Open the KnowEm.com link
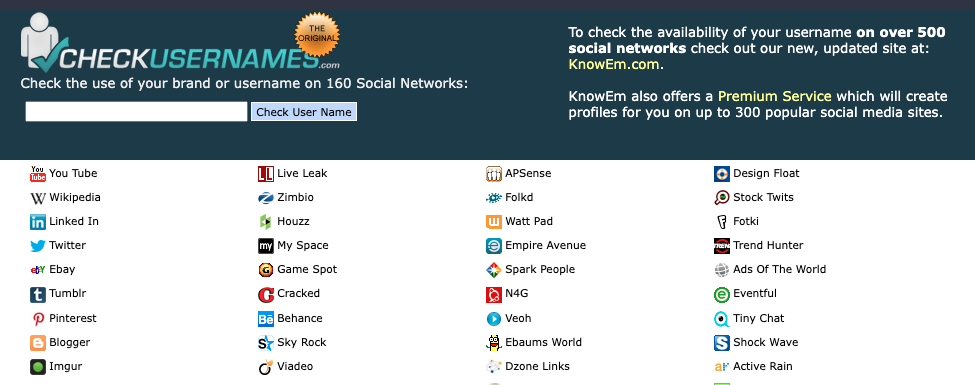The image size is (975, 385). [x=614, y=64]
